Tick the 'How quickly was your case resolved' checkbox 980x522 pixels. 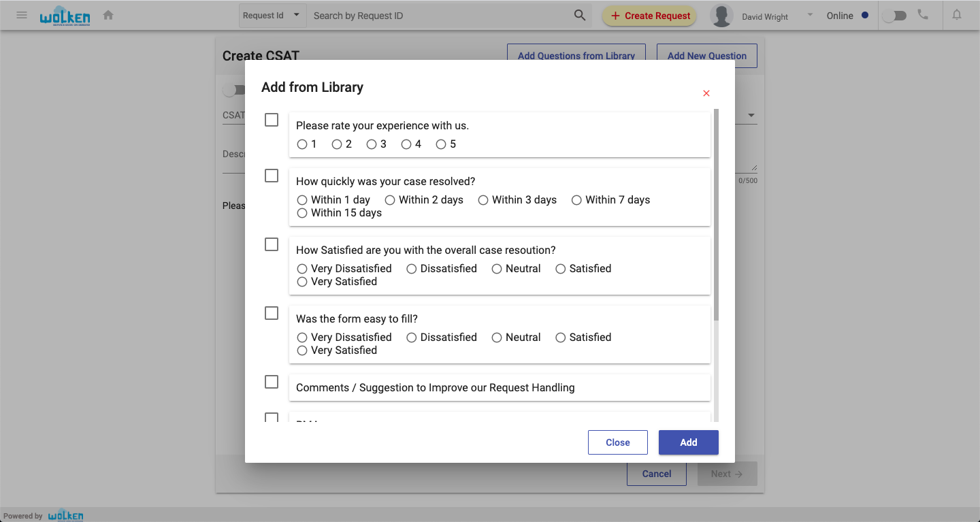coord(272,176)
